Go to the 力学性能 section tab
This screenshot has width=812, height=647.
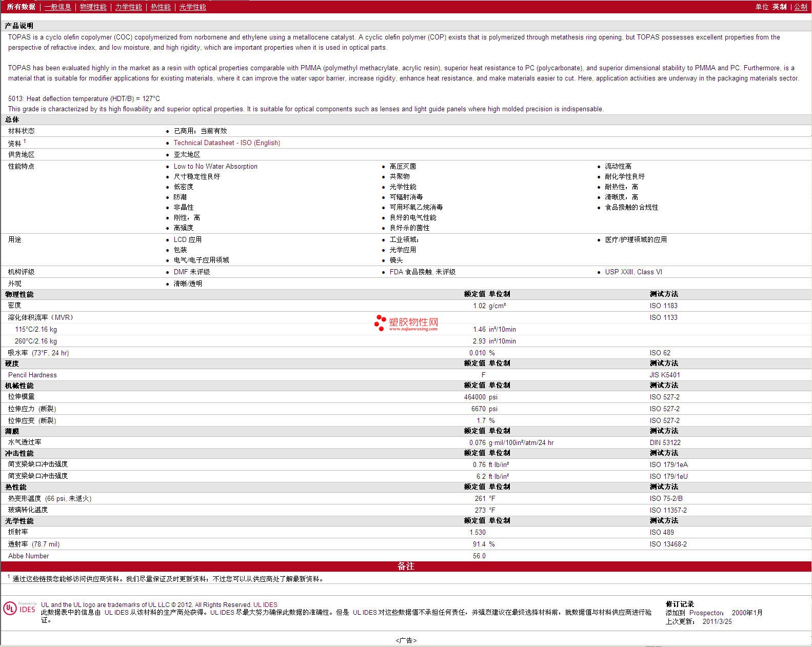(x=128, y=7)
